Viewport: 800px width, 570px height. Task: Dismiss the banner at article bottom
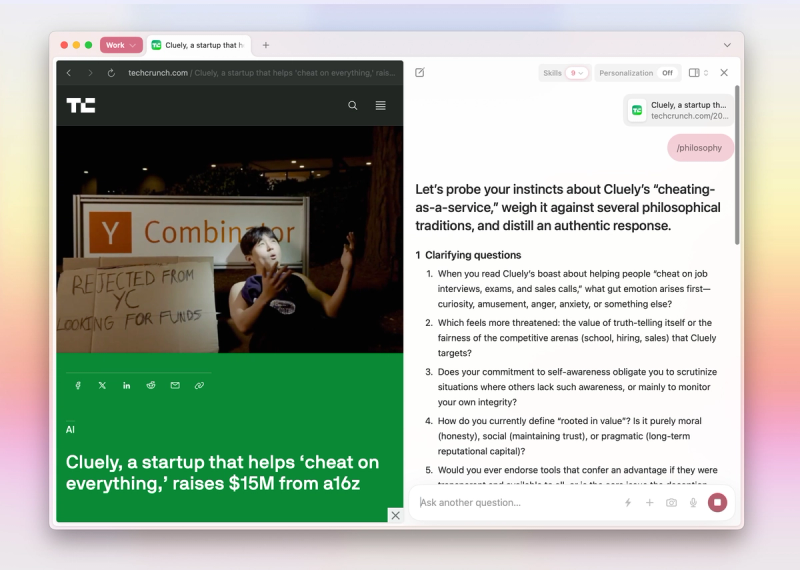click(x=395, y=515)
